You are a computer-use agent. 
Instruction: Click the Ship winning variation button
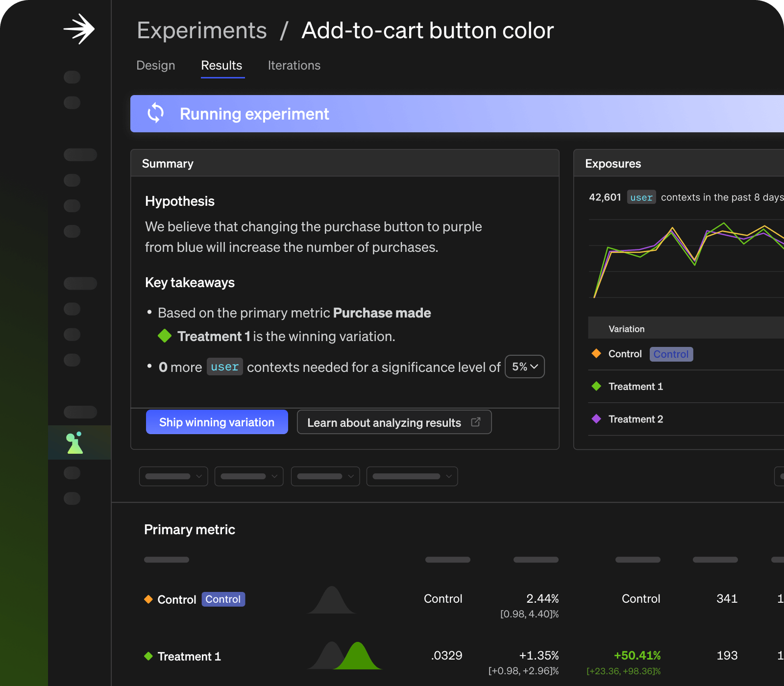tap(217, 422)
